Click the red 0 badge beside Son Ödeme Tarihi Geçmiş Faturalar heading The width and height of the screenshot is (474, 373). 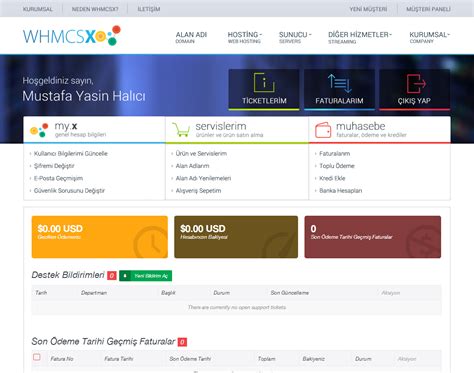tap(182, 342)
